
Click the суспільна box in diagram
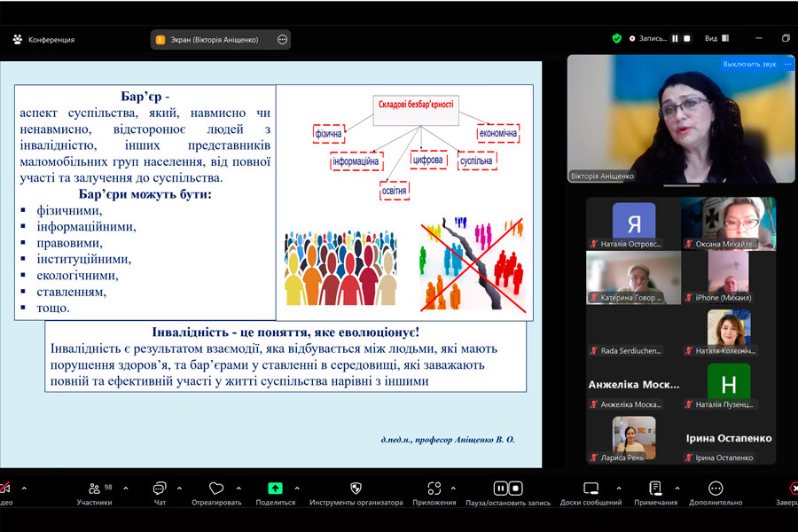point(476,160)
